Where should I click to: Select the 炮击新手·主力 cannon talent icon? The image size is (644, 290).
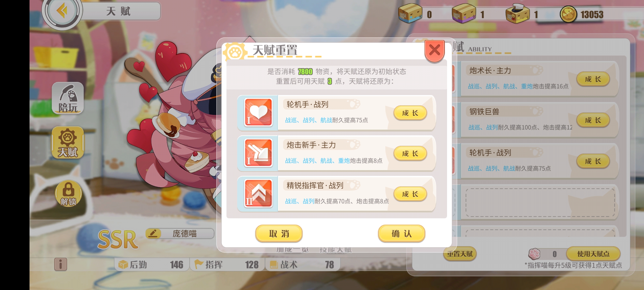click(x=258, y=153)
